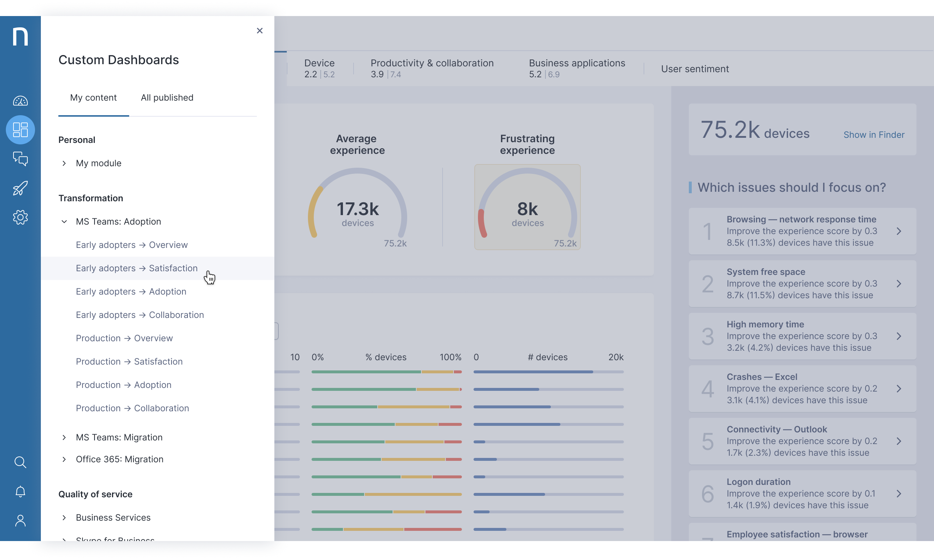The image size is (934, 560).
Task: Open the chat bubbles sidebar icon
Action: (20, 159)
